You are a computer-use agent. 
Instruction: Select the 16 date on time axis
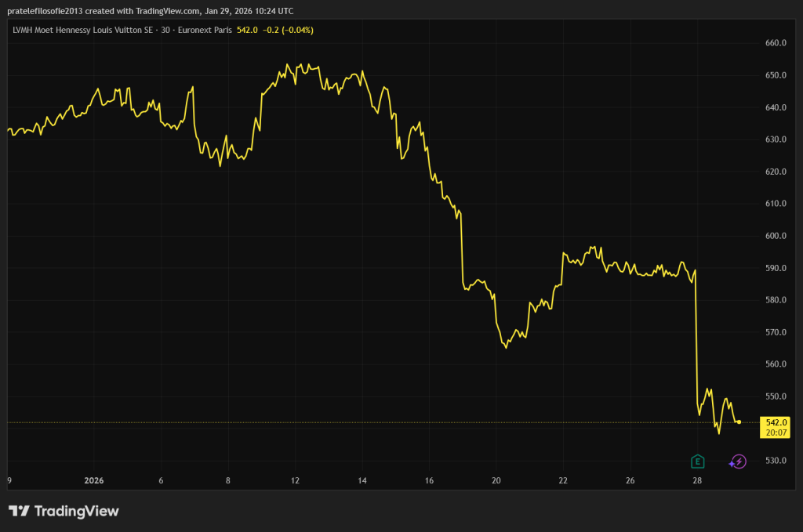(429, 480)
